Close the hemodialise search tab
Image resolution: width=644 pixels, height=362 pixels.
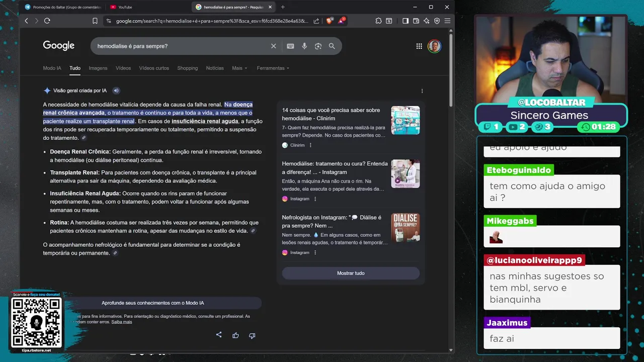[270, 7]
